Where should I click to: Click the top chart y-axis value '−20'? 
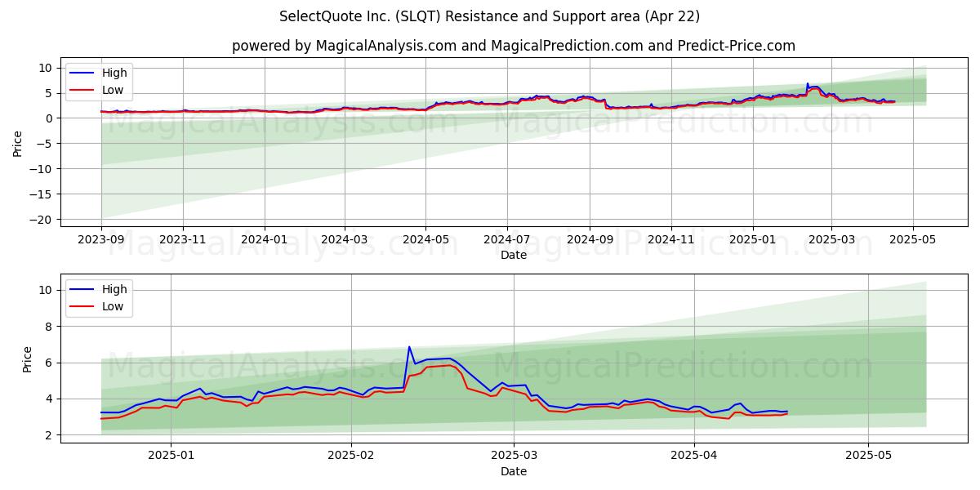click(41, 220)
